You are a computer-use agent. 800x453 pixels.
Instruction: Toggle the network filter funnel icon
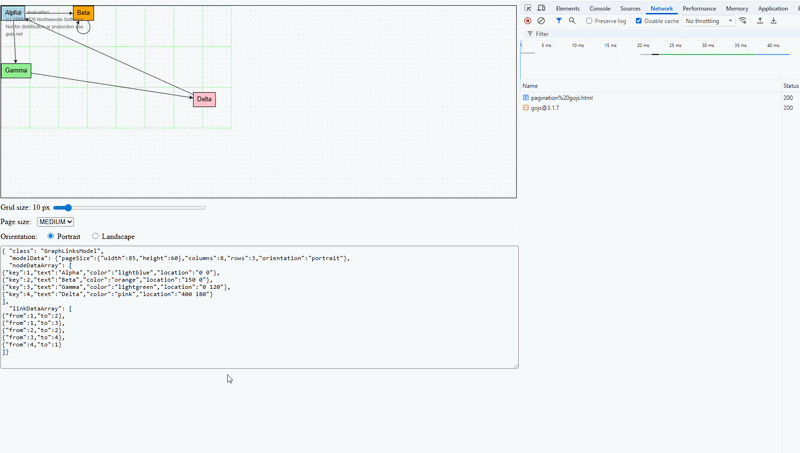tap(559, 20)
